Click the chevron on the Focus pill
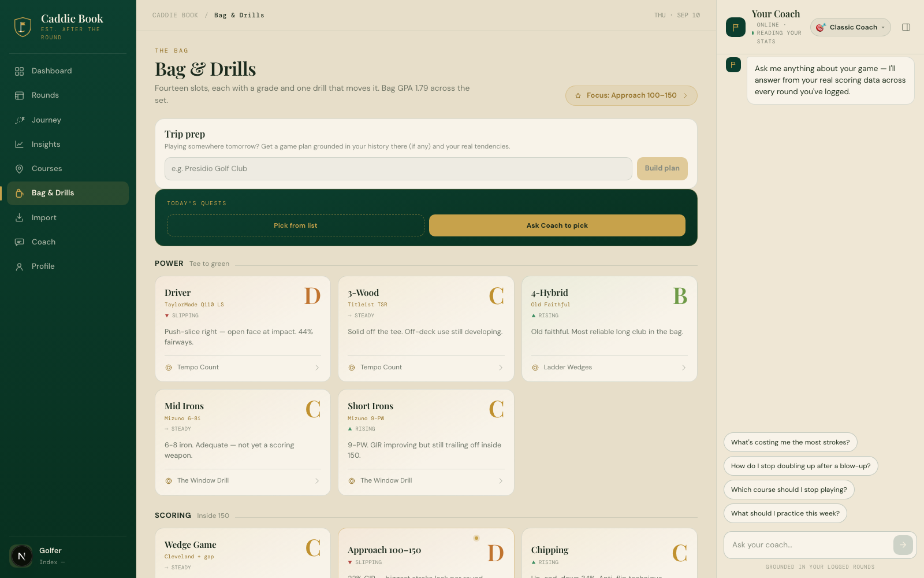 [x=685, y=96]
